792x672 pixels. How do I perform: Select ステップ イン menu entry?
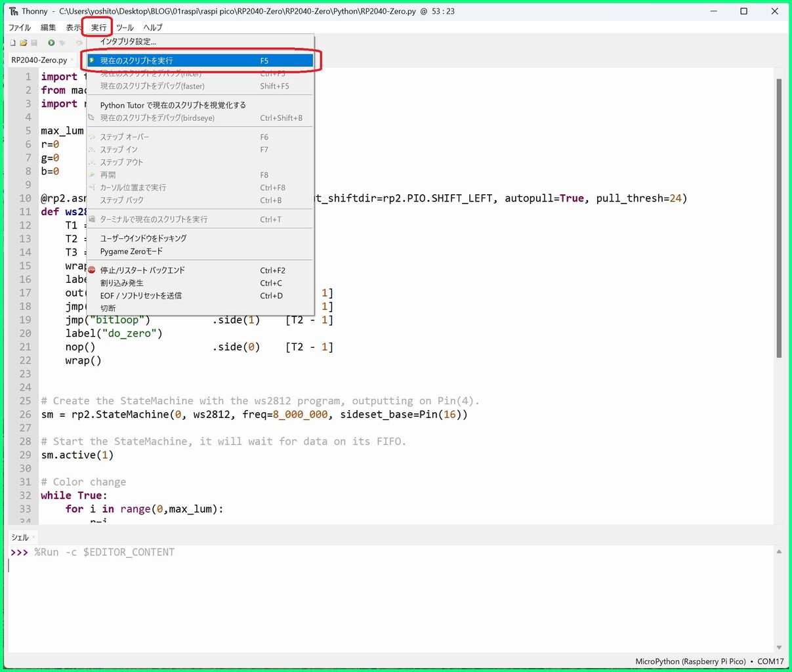[201, 150]
